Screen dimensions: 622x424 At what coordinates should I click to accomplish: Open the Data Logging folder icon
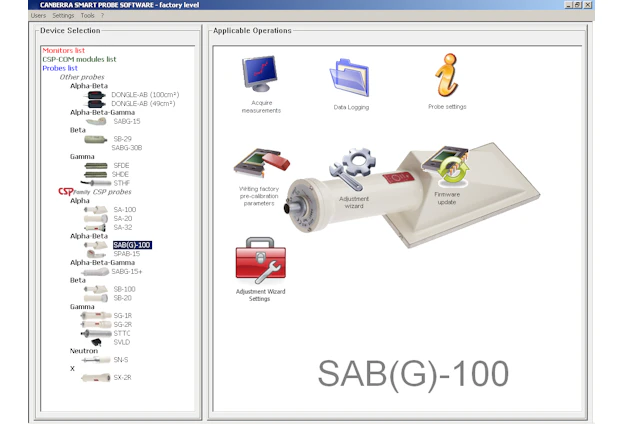(x=350, y=78)
